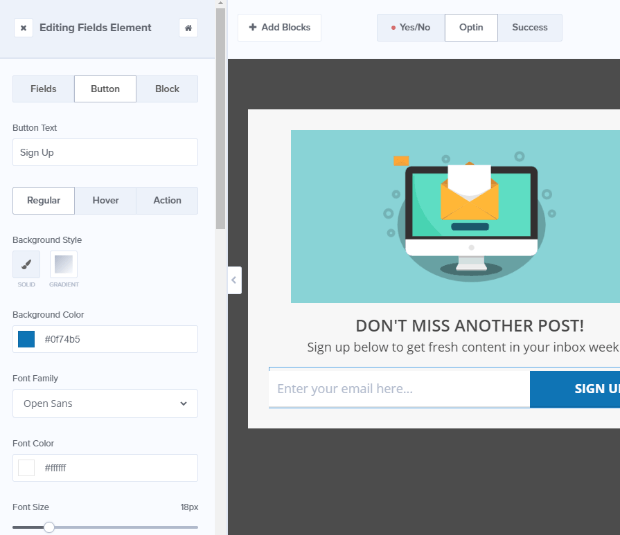Select the Solid background style brush icon
Image resolution: width=620 pixels, height=535 pixels.
point(26,264)
